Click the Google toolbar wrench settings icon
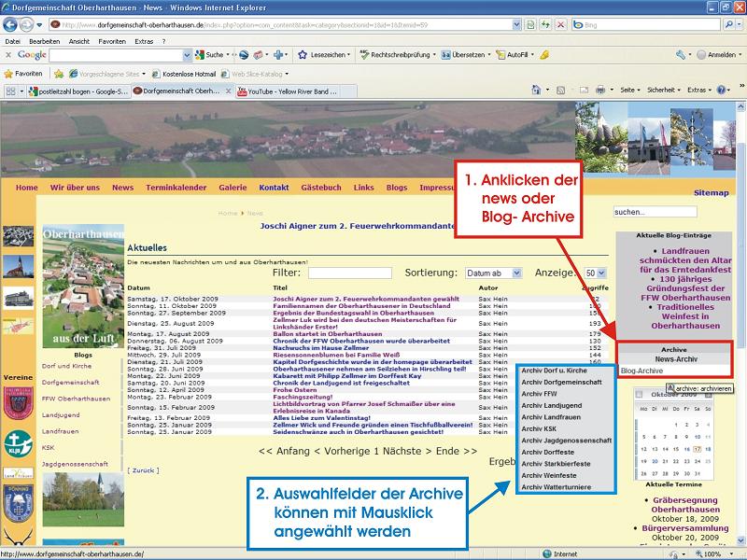 click(x=681, y=55)
